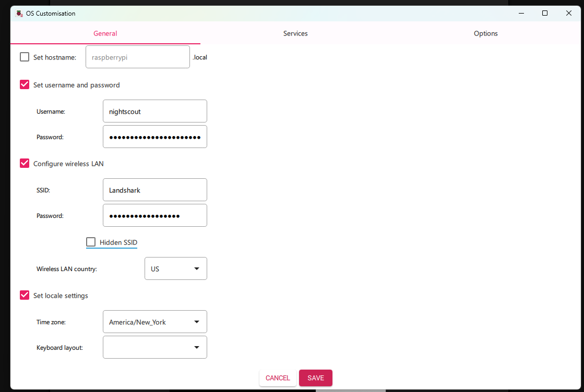Enable the Set hostname checkbox

tap(25, 57)
